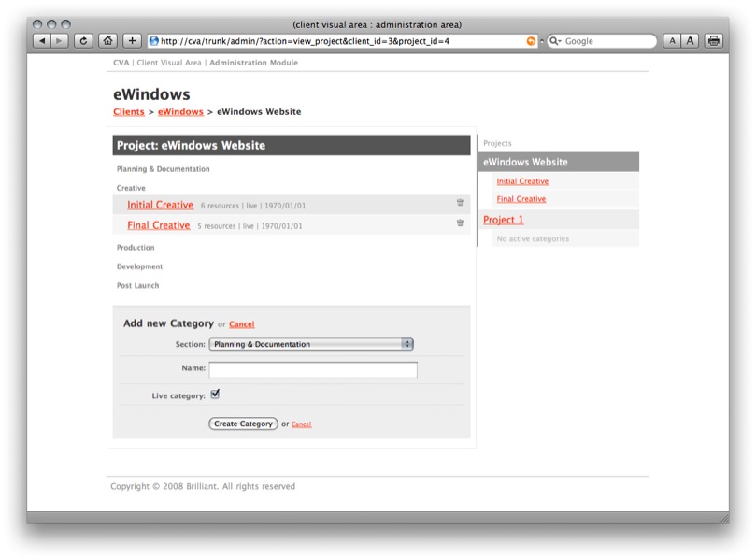Delete Initial Creative using its trash icon
The image size is (756, 560).
(x=460, y=203)
